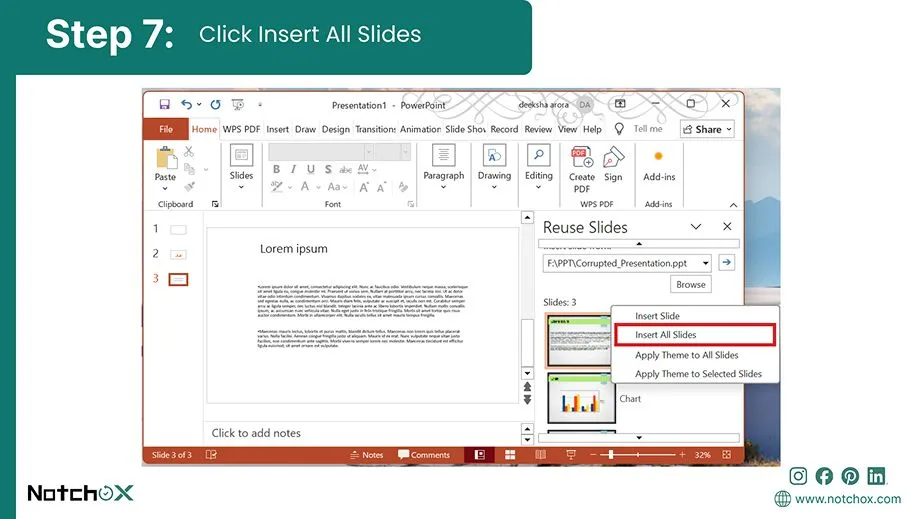Open the Drawing group button
Screen dimensions: 922x519
[494, 167]
